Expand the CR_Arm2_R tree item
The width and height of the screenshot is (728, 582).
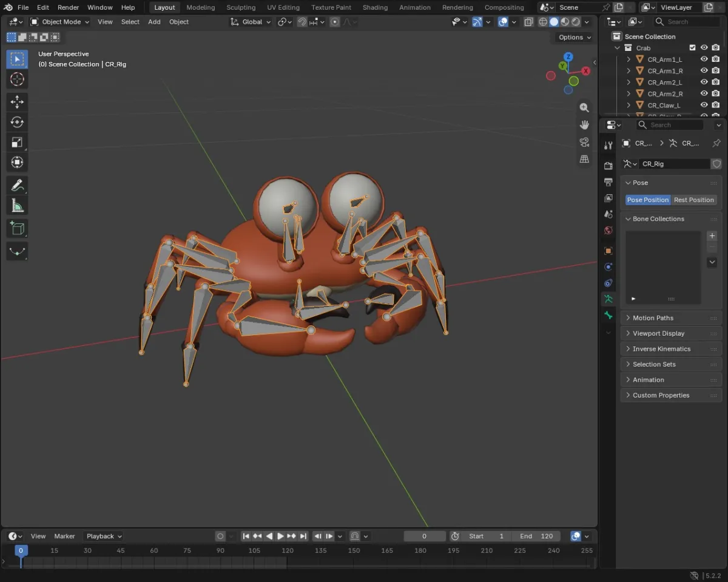629,93
